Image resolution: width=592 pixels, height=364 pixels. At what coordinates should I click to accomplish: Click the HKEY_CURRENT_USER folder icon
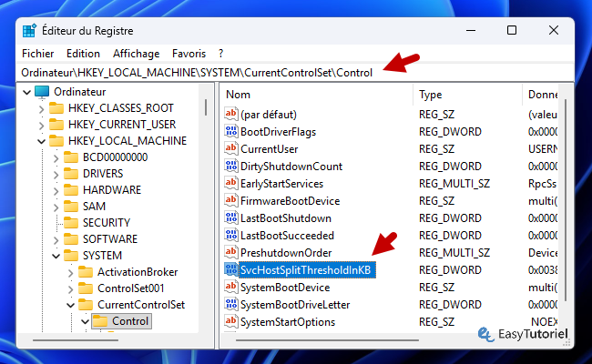[x=56, y=125]
